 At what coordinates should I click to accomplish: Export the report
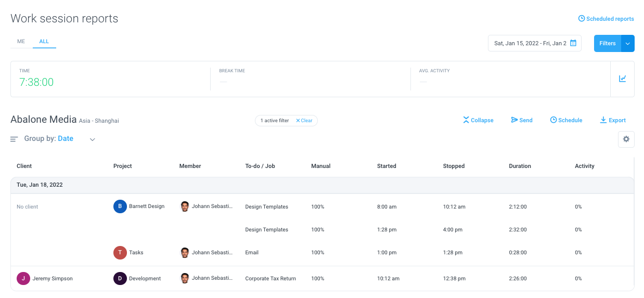(x=613, y=120)
